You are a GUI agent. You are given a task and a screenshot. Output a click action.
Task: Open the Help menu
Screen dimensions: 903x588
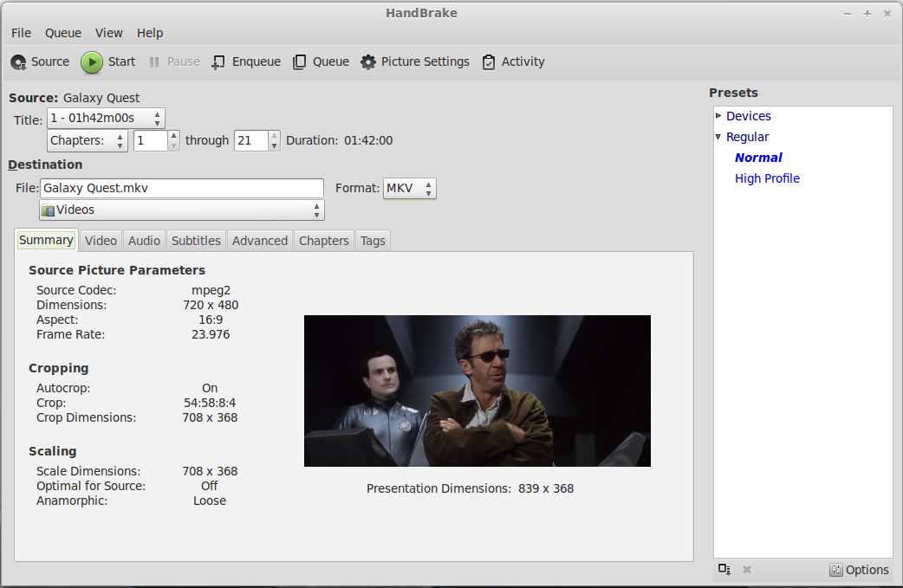click(150, 33)
